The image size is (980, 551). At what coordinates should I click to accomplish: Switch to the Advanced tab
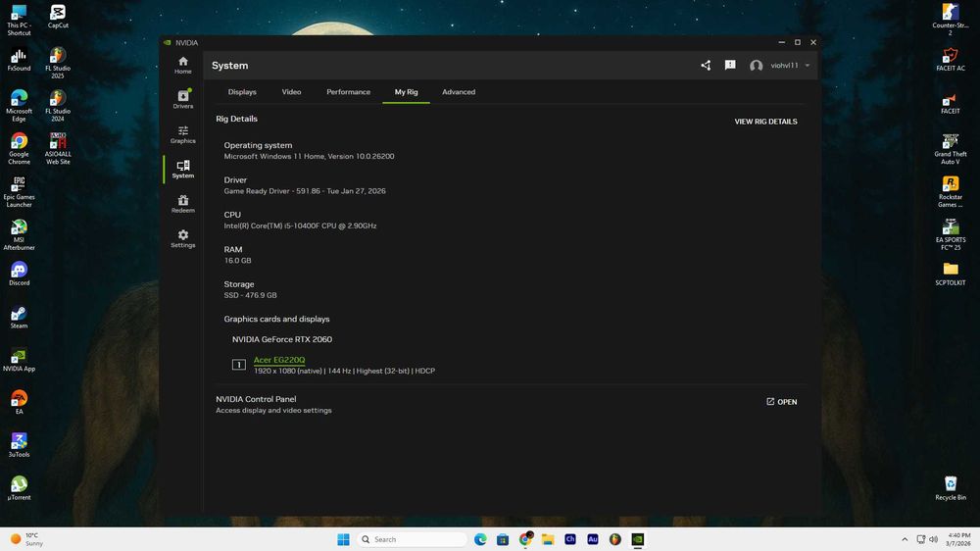coord(459,92)
